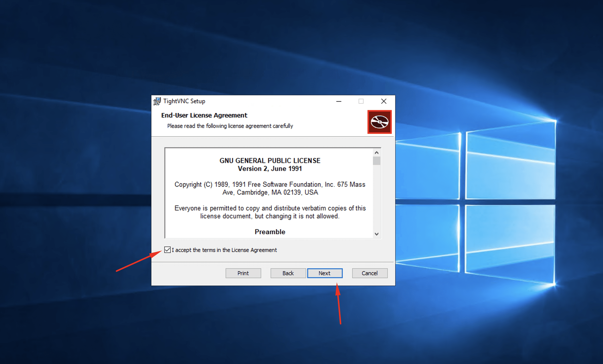This screenshot has height=364, width=603.
Task: Click the "GNU GENERAL PUBLIC LICENSE" title
Action: 270,160
